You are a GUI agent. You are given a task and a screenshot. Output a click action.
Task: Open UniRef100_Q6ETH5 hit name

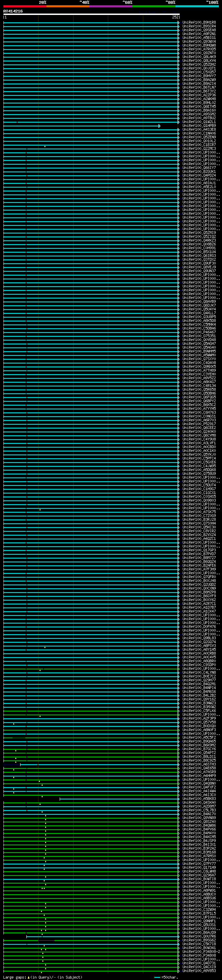[199, 106]
